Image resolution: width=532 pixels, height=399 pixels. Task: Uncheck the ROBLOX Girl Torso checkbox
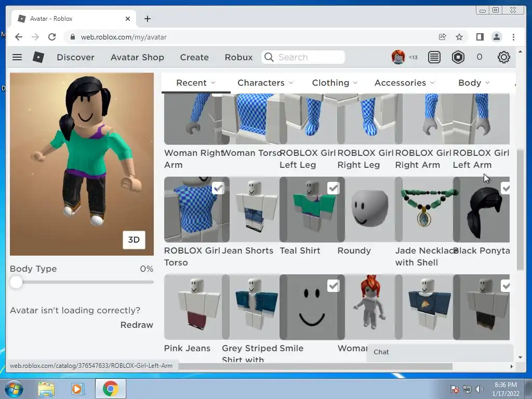[218, 188]
